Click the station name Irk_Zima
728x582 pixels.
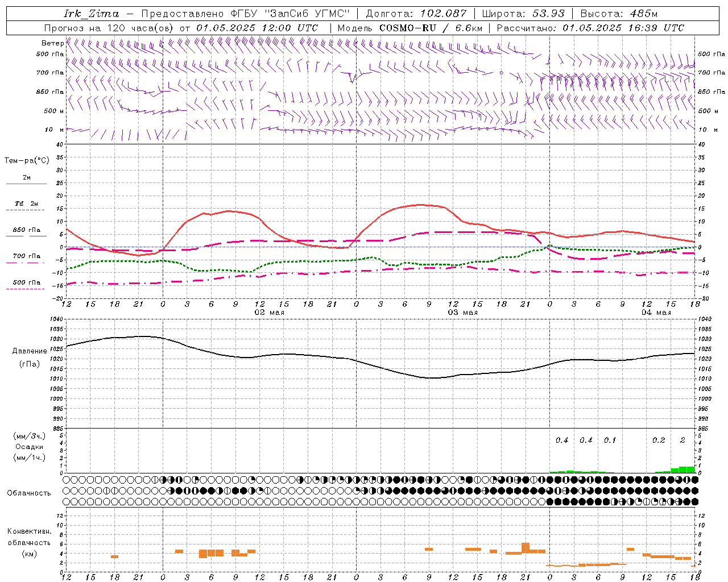coord(91,13)
